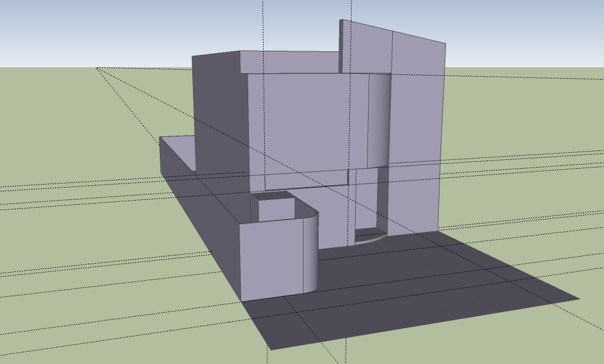
Task: Select the upper left portion of tall panel
Action: [366, 46]
